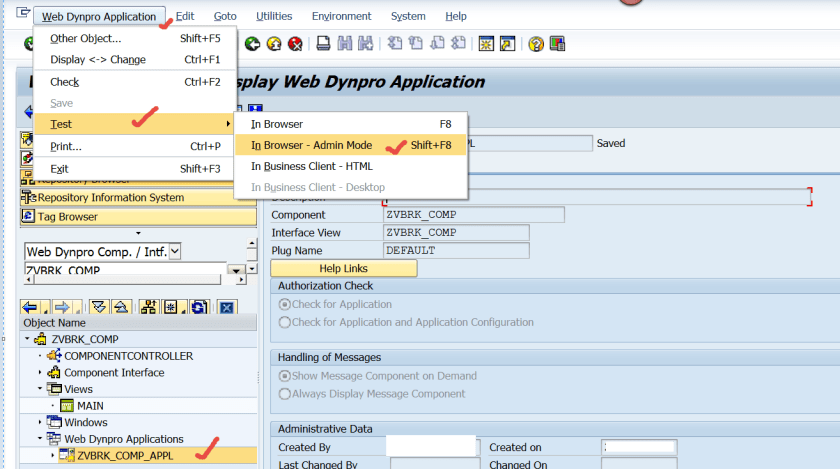Image resolution: width=840 pixels, height=469 pixels.
Task: Select Always Display Message Component radio button
Action: (285, 394)
